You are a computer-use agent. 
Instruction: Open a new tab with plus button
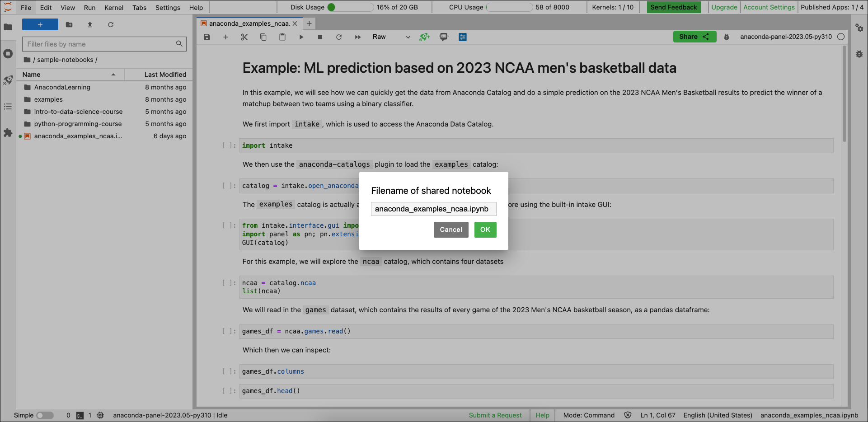pyautogui.click(x=309, y=23)
